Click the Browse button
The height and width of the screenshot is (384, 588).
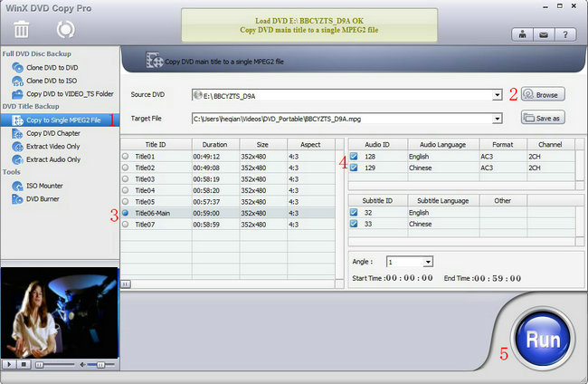543,94
